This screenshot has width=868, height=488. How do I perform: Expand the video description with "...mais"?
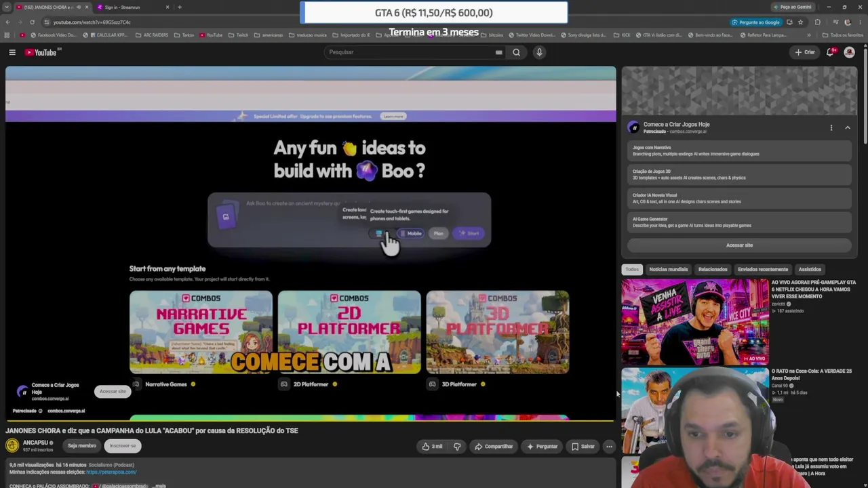point(159,485)
